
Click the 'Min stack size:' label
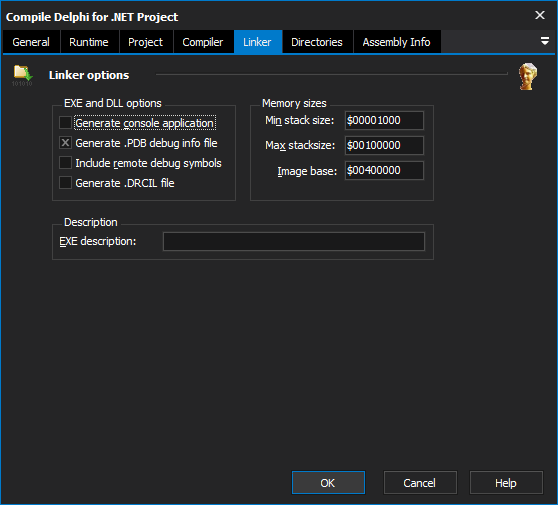[300, 120]
